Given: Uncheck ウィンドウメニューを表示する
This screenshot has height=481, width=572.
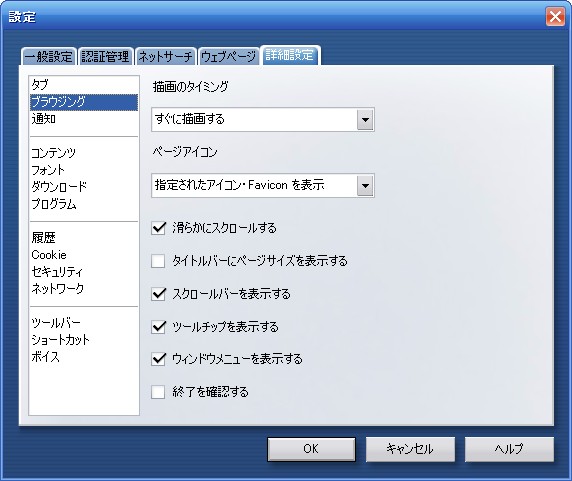Looking at the screenshot, I should tap(158, 359).
